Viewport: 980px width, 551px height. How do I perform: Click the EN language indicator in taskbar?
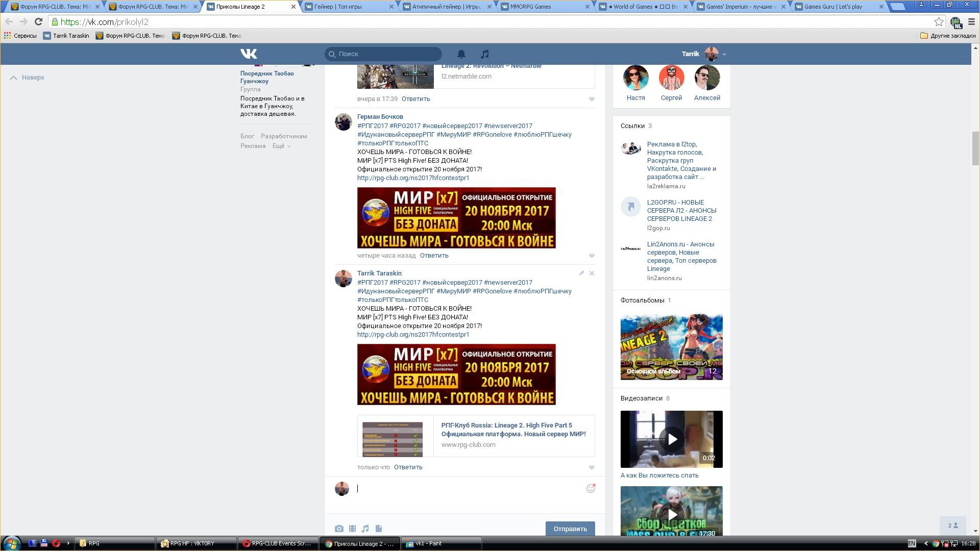coord(912,543)
